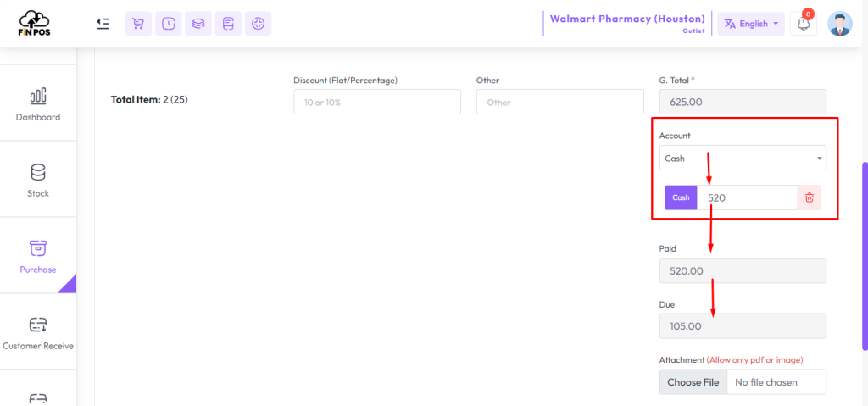Click the Due field showing 105.00
Viewport: 868px width, 406px height.
pyautogui.click(x=743, y=325)
